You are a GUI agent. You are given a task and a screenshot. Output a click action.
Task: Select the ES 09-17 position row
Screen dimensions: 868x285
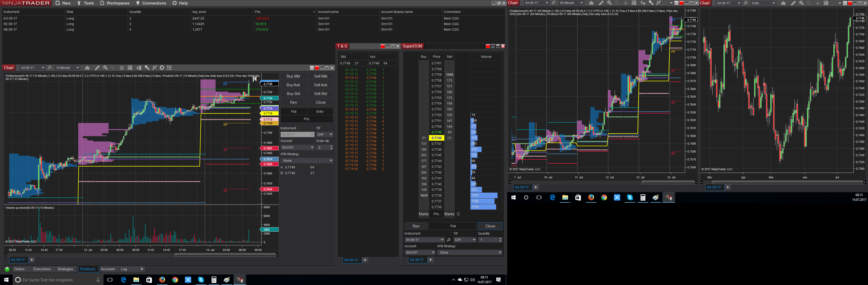(253, 18)
